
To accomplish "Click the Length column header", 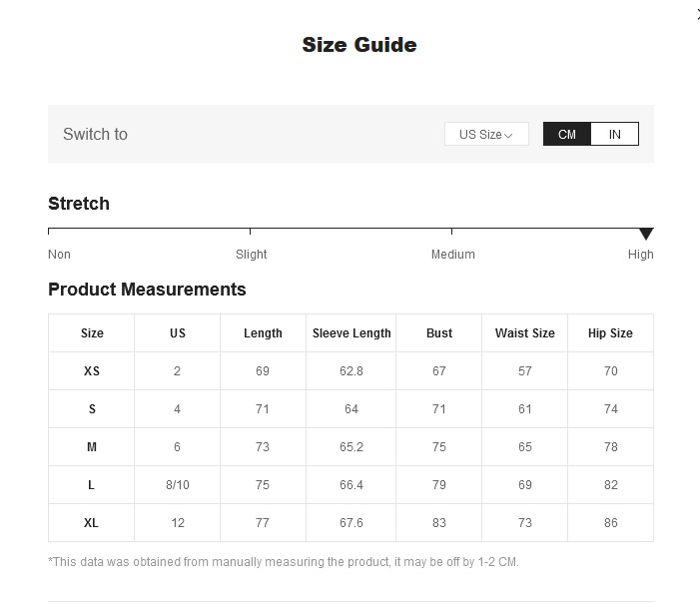I will point(263,333).
